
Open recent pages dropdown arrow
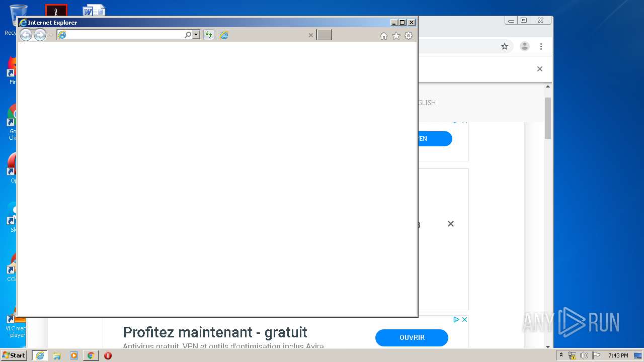[51, 35]
